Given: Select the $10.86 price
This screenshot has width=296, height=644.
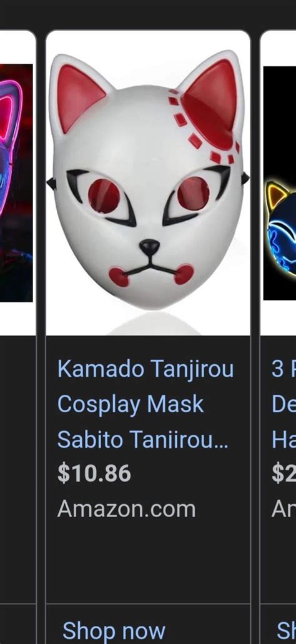Looking at the screenshot, I should pyautogui.click(x=94, y=473).
